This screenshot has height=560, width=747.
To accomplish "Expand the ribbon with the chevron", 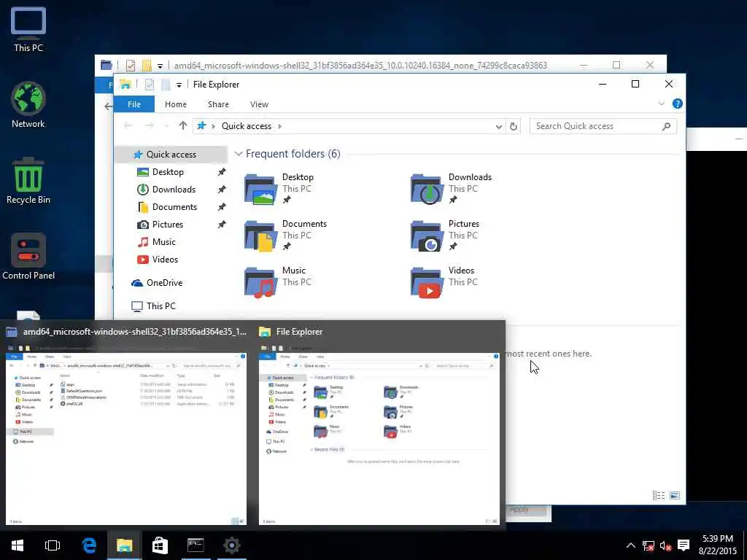I will [x=661, y=104].
